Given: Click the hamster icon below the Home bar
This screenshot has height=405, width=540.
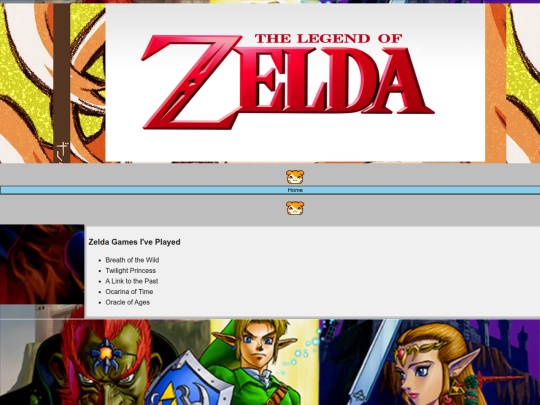Looking at the screenshot, I should pos(295,208).
